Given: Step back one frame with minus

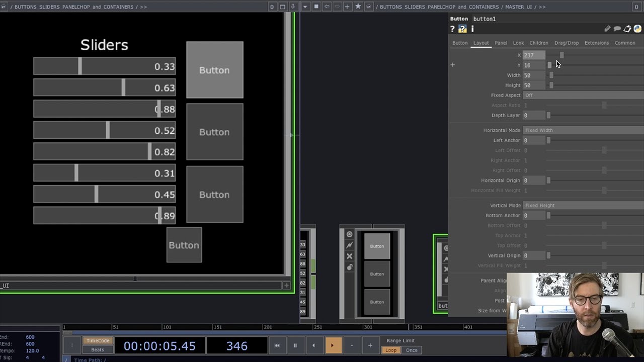Looking at the screenshot, I should click(352, 345).
